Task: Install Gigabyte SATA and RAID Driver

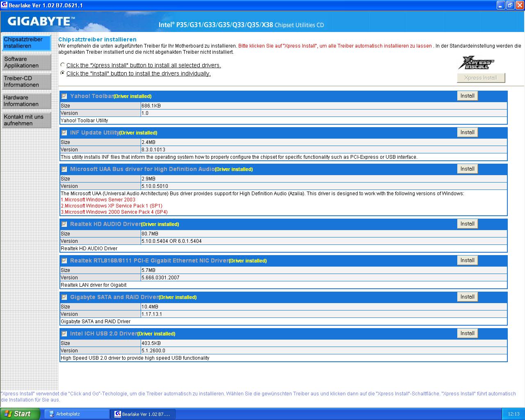Action: [467, 297]
